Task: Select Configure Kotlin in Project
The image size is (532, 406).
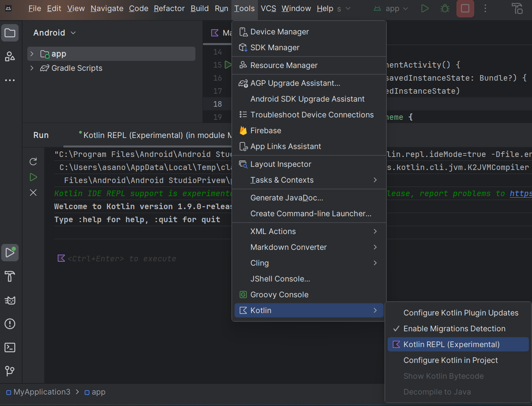Action: tap(458, 360)
